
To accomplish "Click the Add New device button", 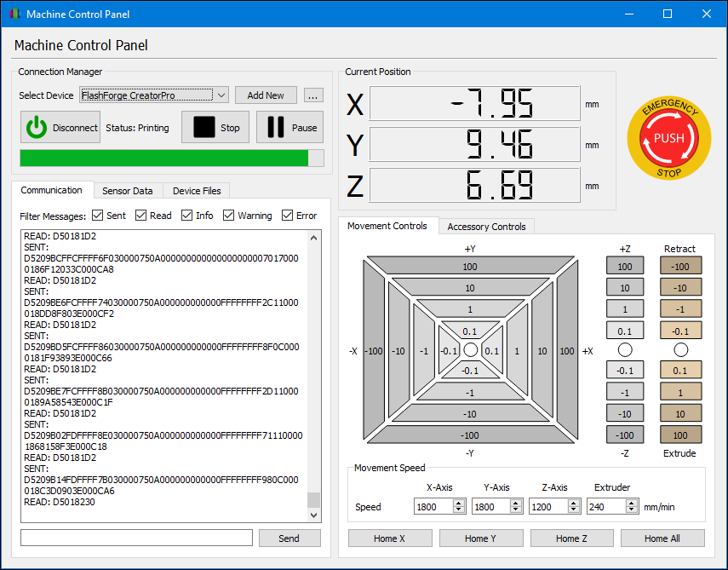I will click(x=266, y=95).
